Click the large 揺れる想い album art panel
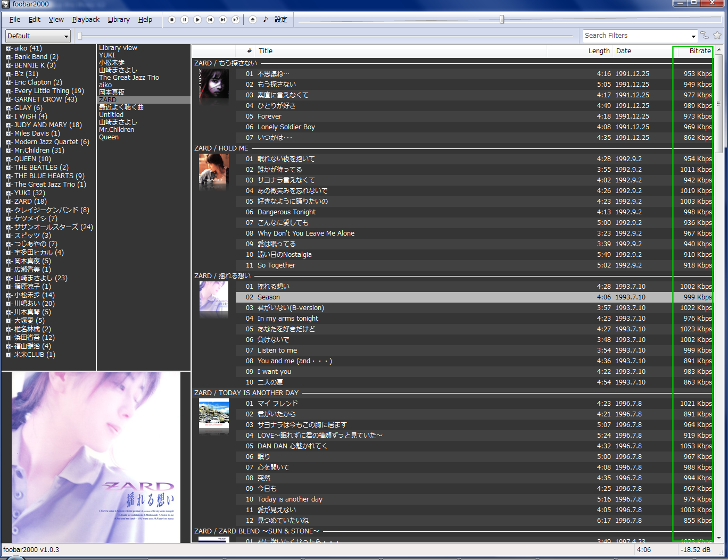The width and height of the screenshot is (728, 560). tap(96, 457)
